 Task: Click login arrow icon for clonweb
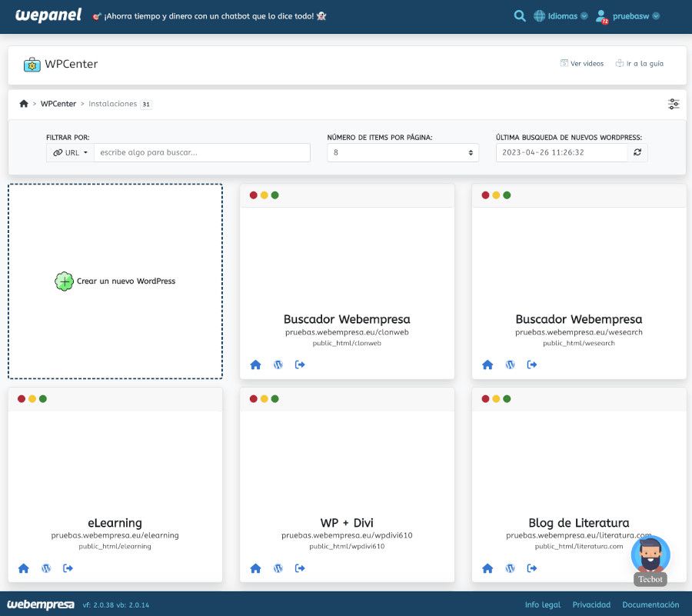pos(300,365)
